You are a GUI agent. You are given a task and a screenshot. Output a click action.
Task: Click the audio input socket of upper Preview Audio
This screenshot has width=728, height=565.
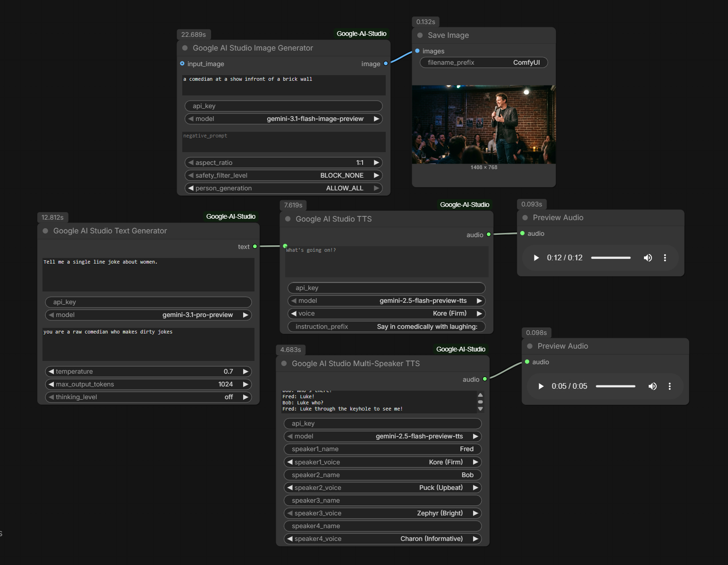[x=522, y=233]
